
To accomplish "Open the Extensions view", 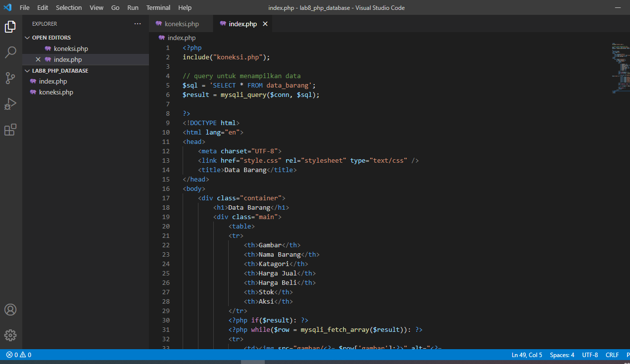I will [x=10, y=129].
